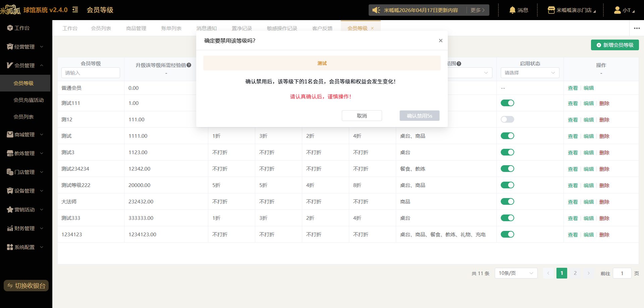Image resolution: width=644 pixels, height=308 pixels.
Task: Click the 会员等级 请输入 filter input
Action: (x=91, y=73)
